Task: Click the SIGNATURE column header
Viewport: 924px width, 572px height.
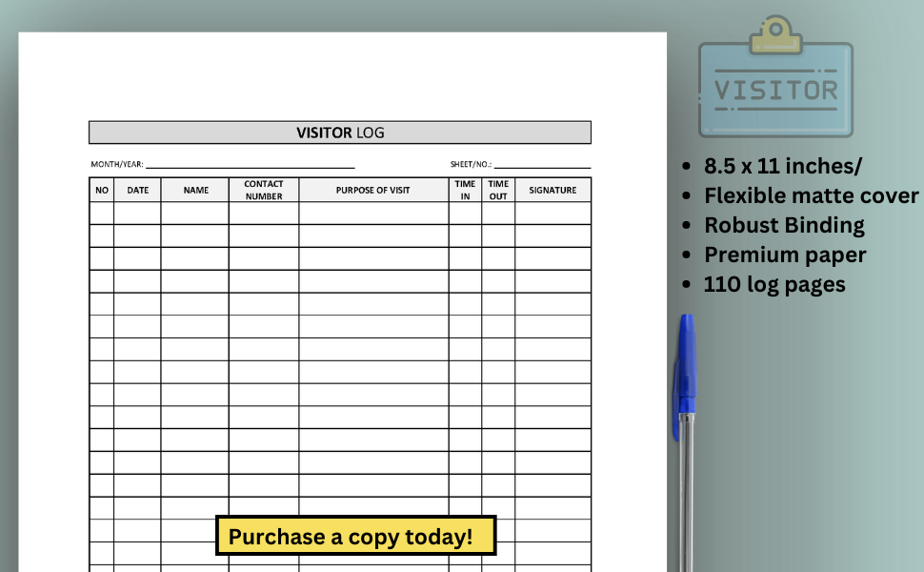Action: 552,190
